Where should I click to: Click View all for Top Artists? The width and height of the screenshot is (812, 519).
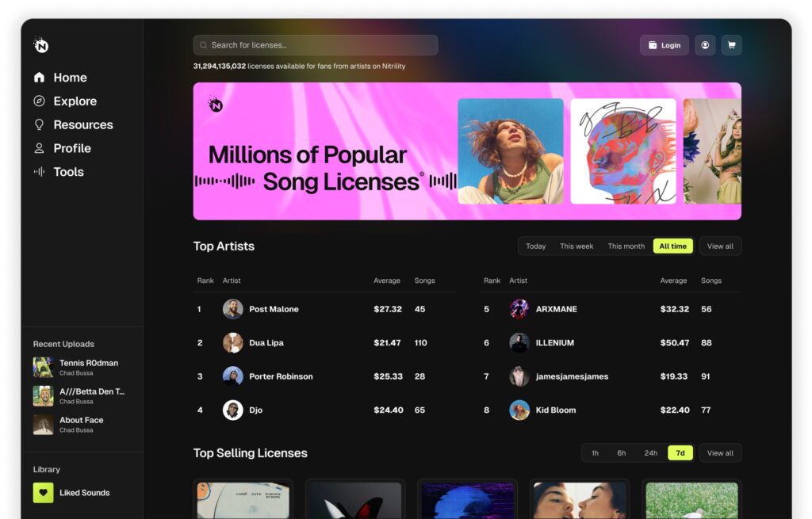(x=720, y=246)
